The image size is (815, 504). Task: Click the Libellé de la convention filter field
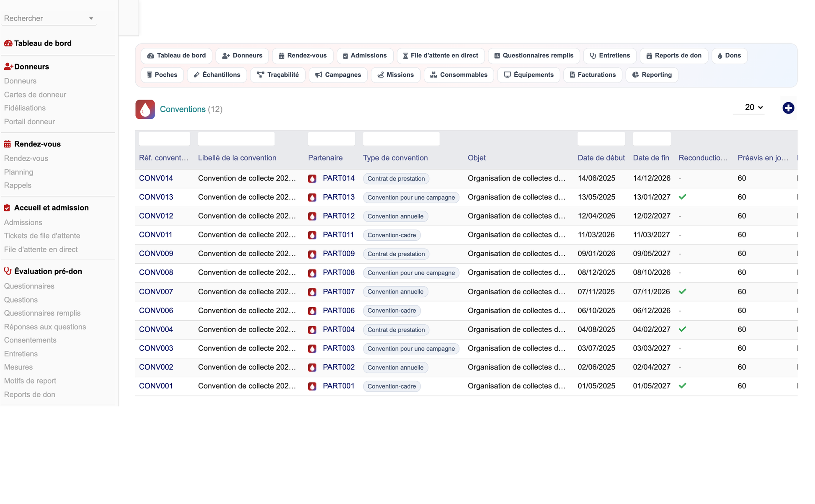tap(236, 139)
